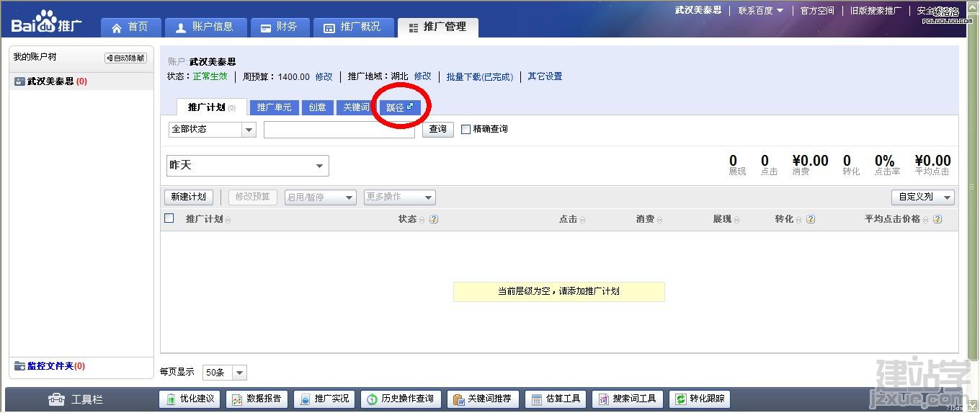Image resolution: width=980 pixels, height=413 pixels.
Task: Open the 昨天 date range dropdown
Action: tap(248, 166)
